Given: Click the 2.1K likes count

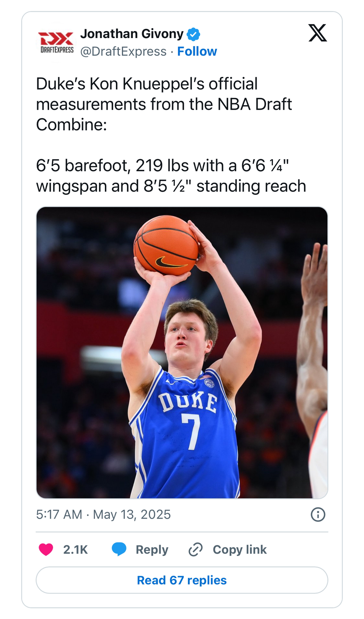Looking at the screenshot, I should [x=75, y=550].
